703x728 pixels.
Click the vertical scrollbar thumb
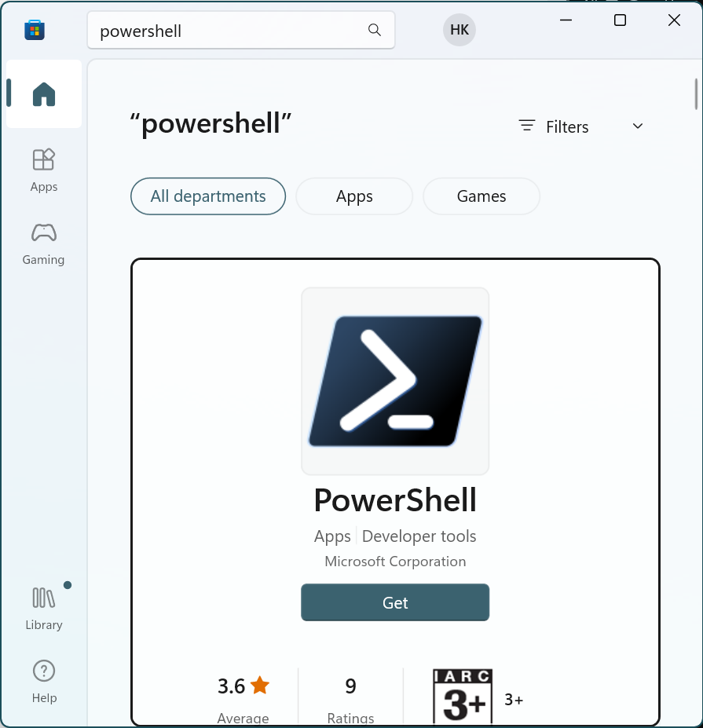click(x=696, y=94)
